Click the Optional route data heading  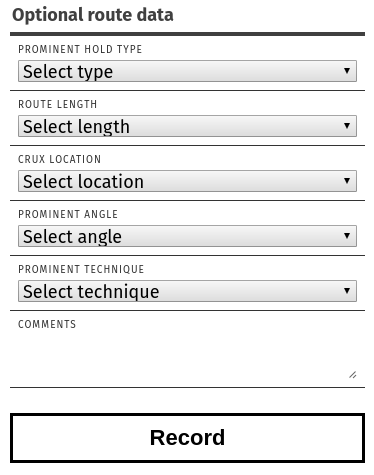click(x=93, y=15)
